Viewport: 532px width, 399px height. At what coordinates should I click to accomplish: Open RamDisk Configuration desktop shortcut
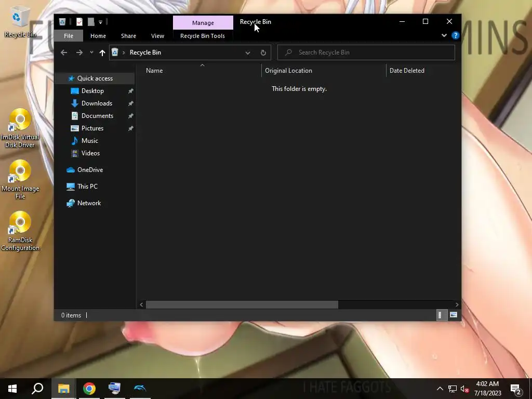point(20,231)
